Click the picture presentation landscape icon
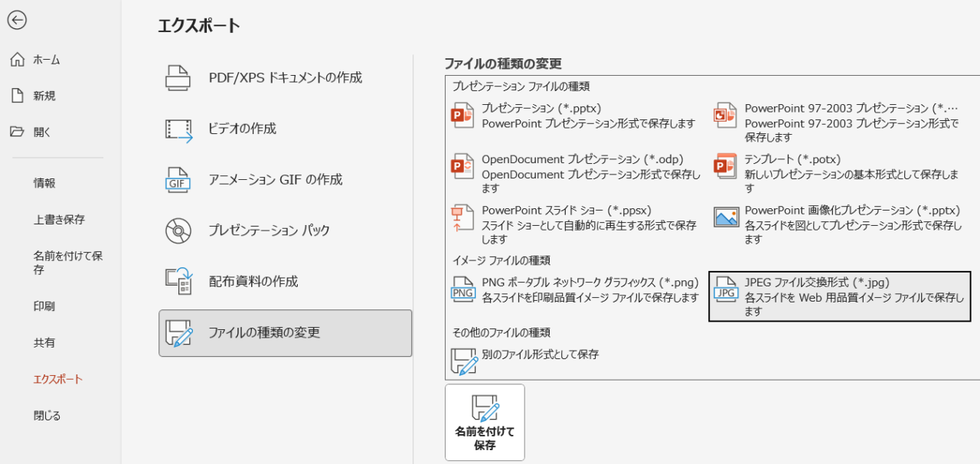This screenshot has height=464, width=980. tap(727, 217)
